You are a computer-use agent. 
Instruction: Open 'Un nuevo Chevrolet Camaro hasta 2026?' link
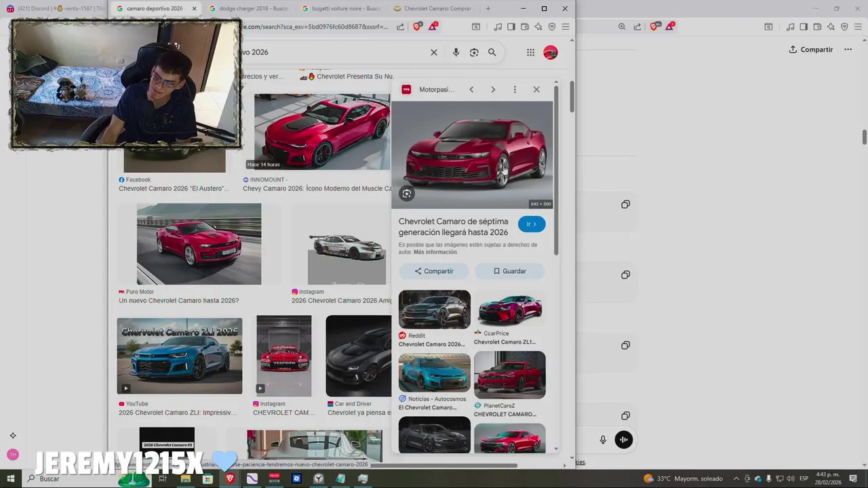179,301
